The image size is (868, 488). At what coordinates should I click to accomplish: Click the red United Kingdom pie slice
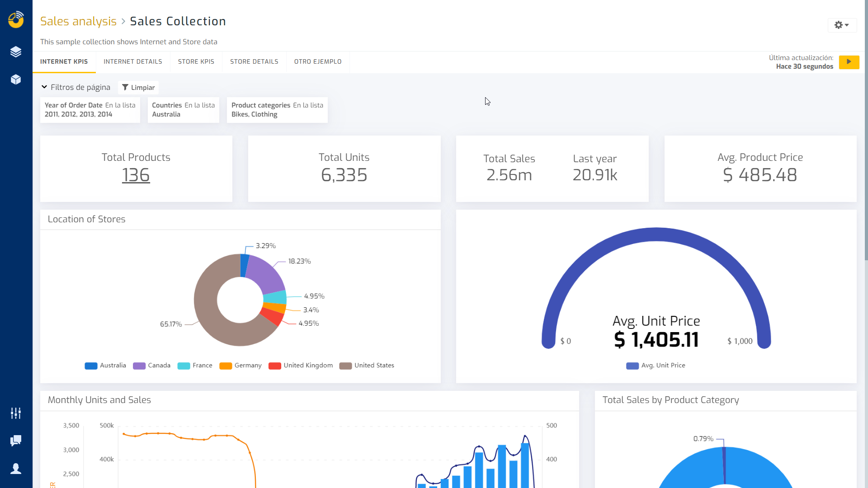pyautogui.click(x=272, y=316)
